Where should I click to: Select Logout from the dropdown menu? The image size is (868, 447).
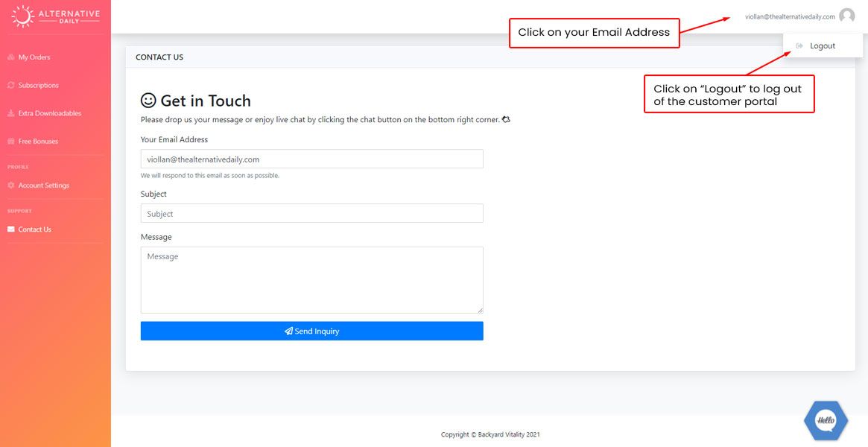pos(823,46)
